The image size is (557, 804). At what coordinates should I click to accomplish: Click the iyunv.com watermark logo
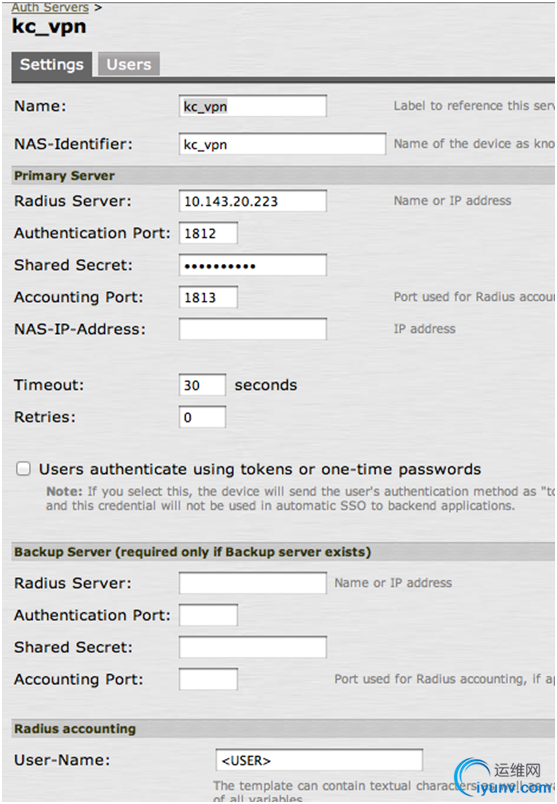(x=503, y=778)
